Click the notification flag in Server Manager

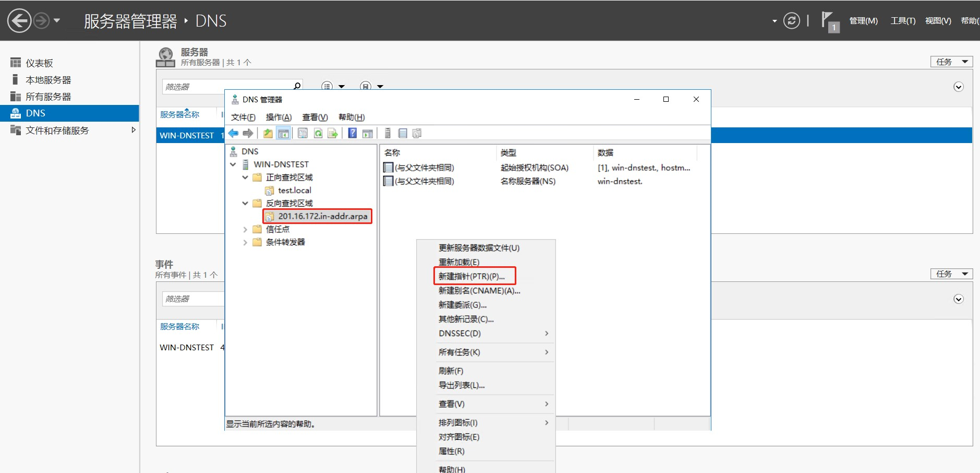click(x=829, y=20)
